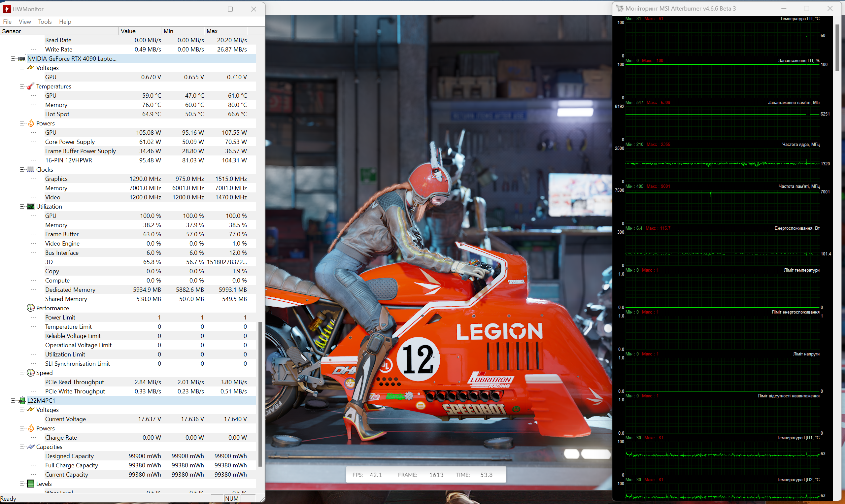Screen dimensions: 845x504
Task: Click the NVIDIA GeForce RTX 4090 device icon
Action: [x=22, y=58]
